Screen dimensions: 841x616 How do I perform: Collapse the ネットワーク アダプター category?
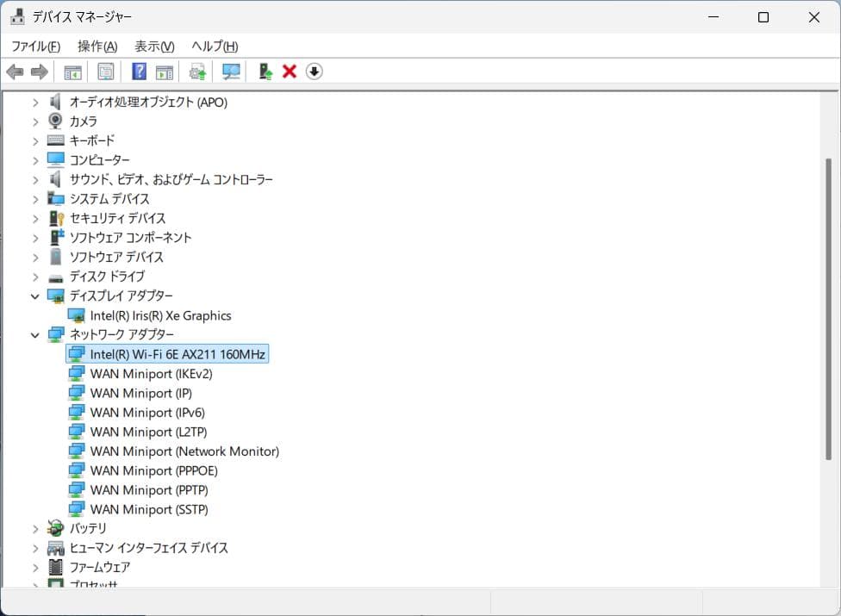[34, 334]
